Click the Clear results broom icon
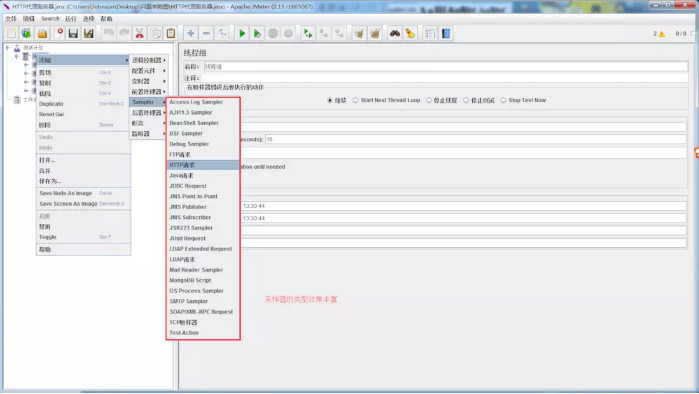 359,33
